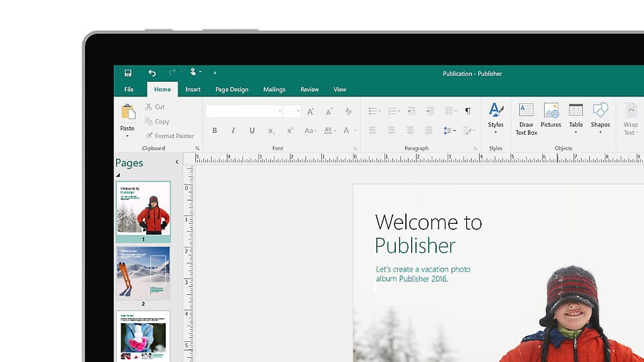644x362 pixels.
Task: Select the snowman page thumbnail
Action: [x=144, y=336]
